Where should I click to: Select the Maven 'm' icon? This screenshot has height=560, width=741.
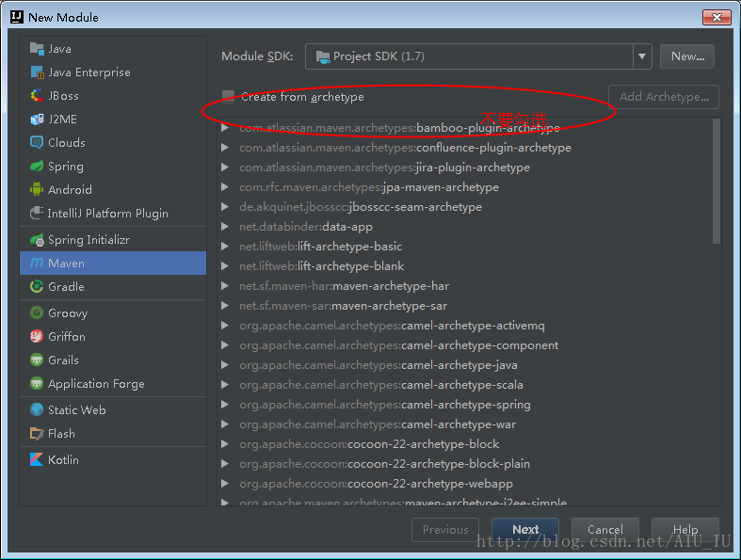pyautogui.click(x=37, y=264)
